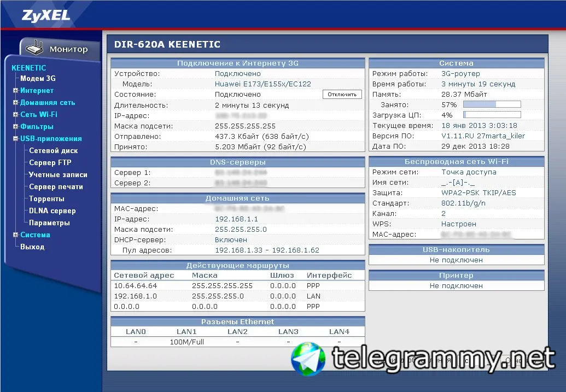Click the Разъемы Ethernet section header

click(x=237, y=321)
